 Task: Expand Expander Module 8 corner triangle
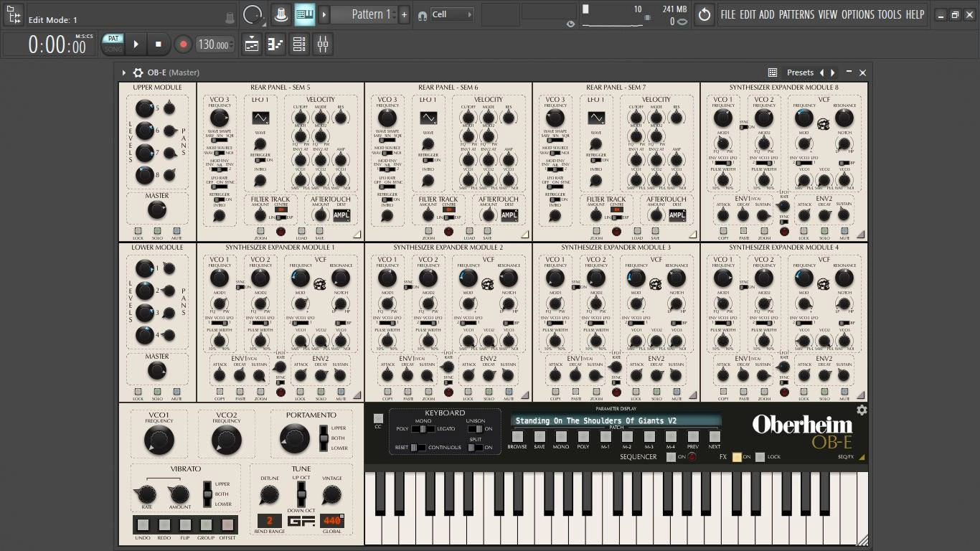click(x=860, y=234)
